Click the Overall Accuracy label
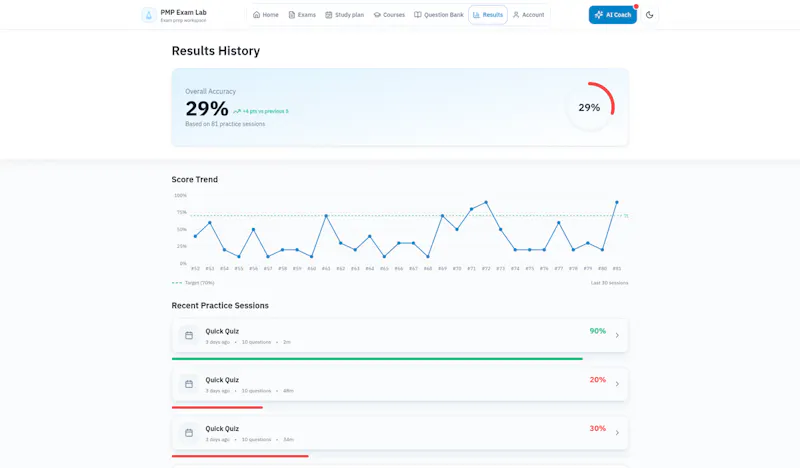800x468 pixels. click(210, 91)
